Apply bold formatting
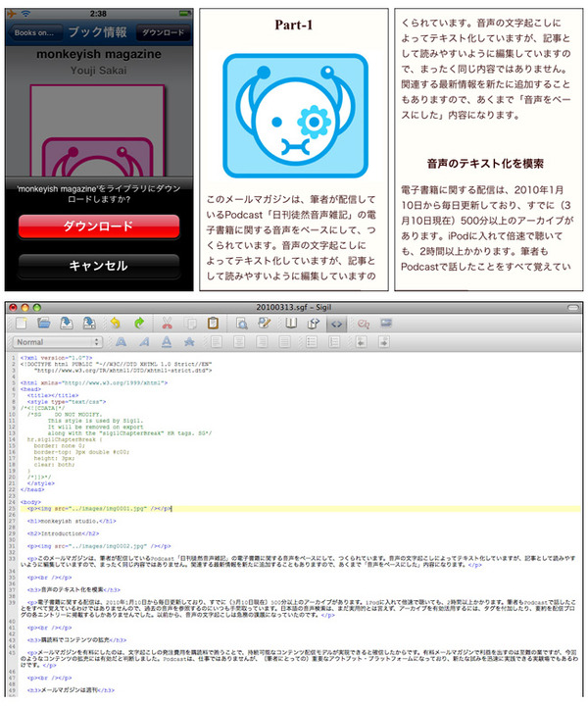The height and width of the screenshot is (706, 588). [121, 342]
